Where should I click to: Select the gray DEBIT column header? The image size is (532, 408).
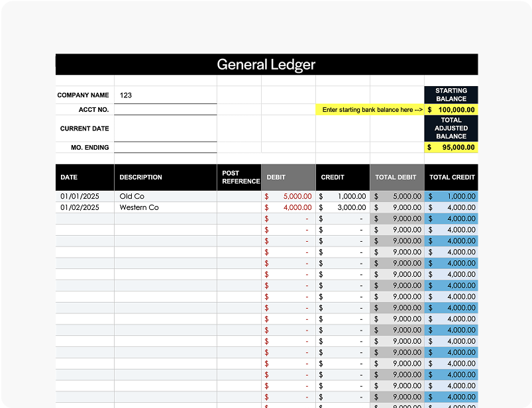[x=288, y=178]
